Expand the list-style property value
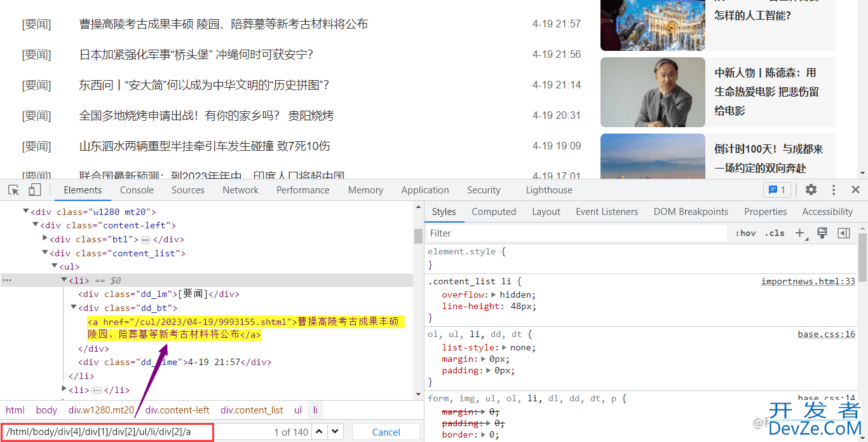The height and width of the screenshot is (442, 868). point(504,348)
